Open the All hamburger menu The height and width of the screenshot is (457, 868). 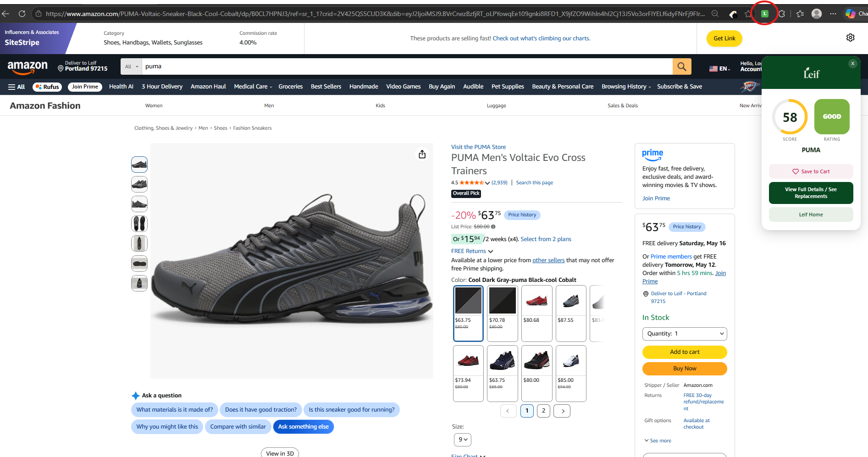[17, 87]
